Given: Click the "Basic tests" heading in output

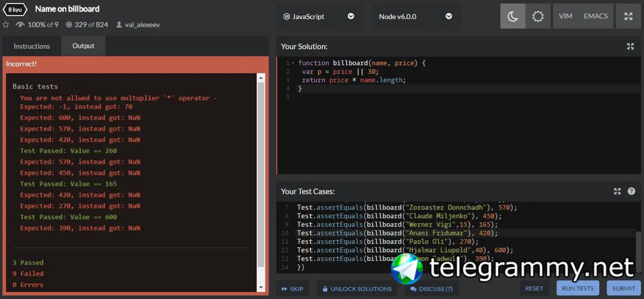Looking at the screenshot, I should [35, 86].
